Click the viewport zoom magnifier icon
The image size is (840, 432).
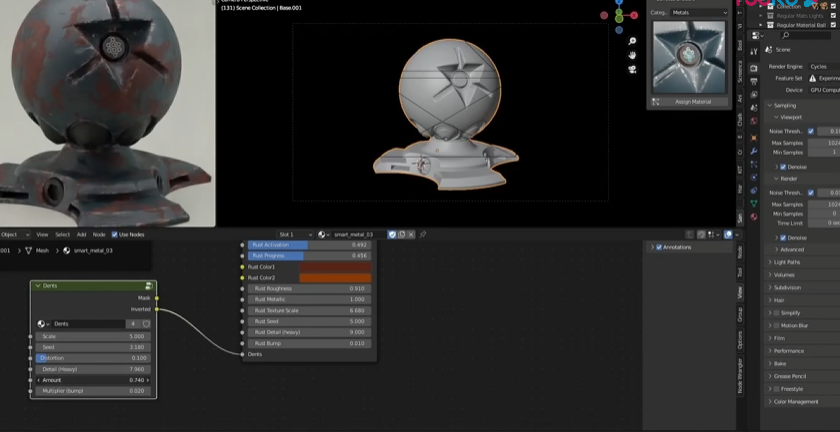pyautogui.click(x=633, y=42)
